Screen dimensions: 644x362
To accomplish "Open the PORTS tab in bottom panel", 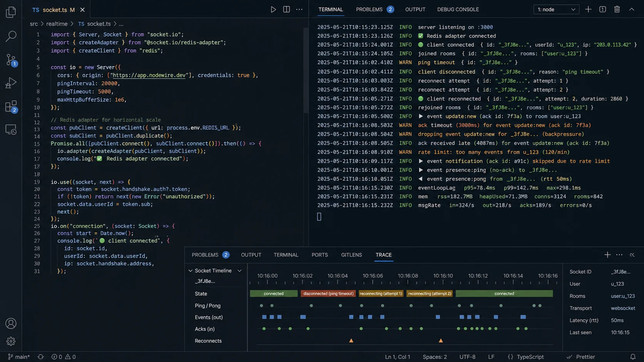I will click(x=320, y=255).
